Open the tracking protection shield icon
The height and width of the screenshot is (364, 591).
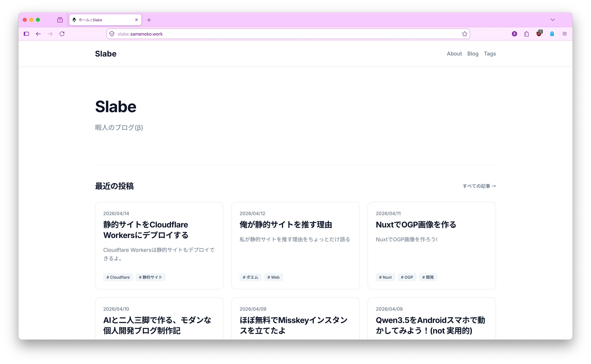112,34
